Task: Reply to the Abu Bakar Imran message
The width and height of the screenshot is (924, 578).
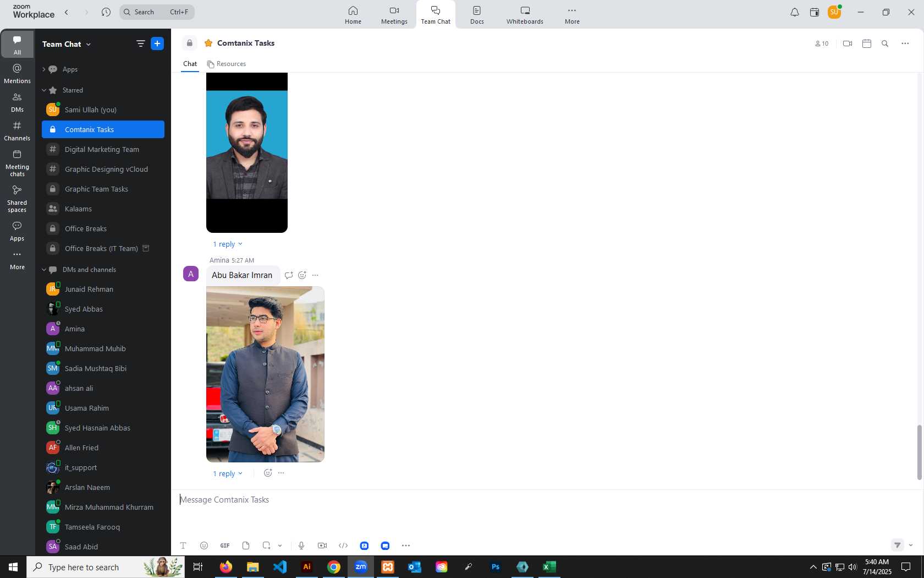Action: pos(289,275)
